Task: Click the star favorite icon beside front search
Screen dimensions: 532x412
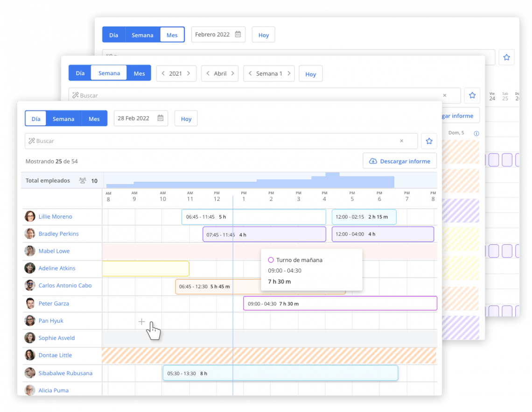Action: tap(429, 141)
